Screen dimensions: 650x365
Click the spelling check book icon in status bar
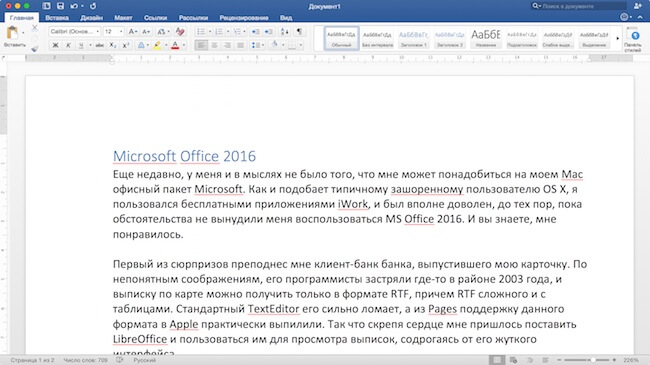120,360
